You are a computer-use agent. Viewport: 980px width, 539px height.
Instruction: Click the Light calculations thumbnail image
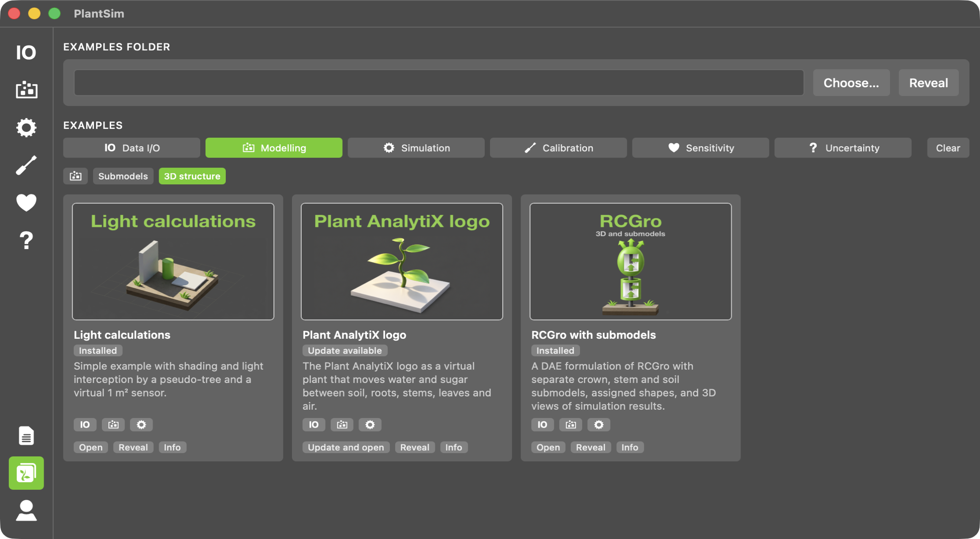click(173, 262)
